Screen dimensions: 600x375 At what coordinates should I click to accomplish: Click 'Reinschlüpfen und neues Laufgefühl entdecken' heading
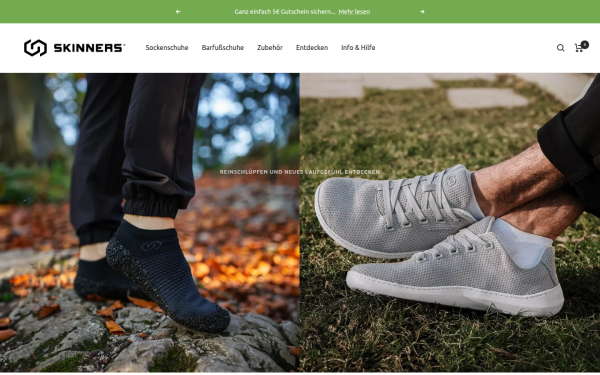pos(300,172)
